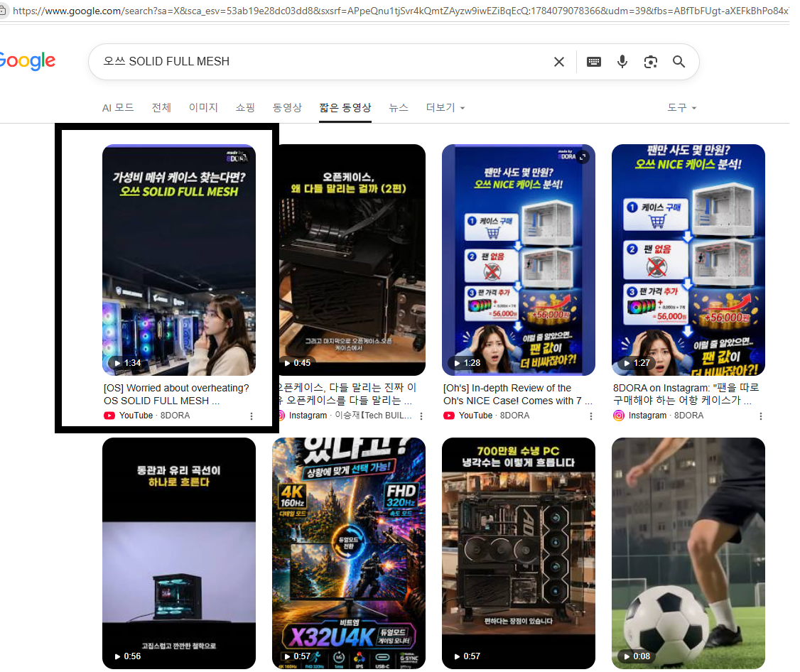The width and height of the screenshot is (800, 672).
Task: Select the 짧은 동영상 tab
Action: pyautogui.click(x=345, y=108)
